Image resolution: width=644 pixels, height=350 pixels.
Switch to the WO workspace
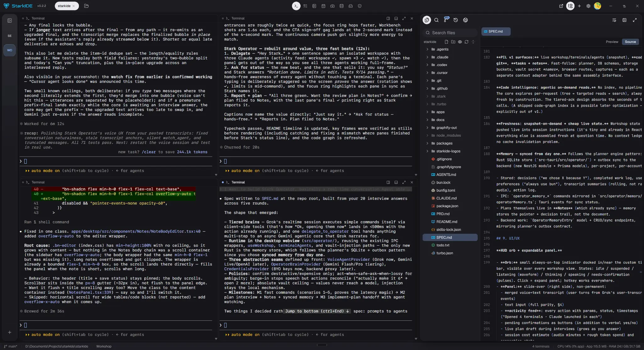[10, 50]
